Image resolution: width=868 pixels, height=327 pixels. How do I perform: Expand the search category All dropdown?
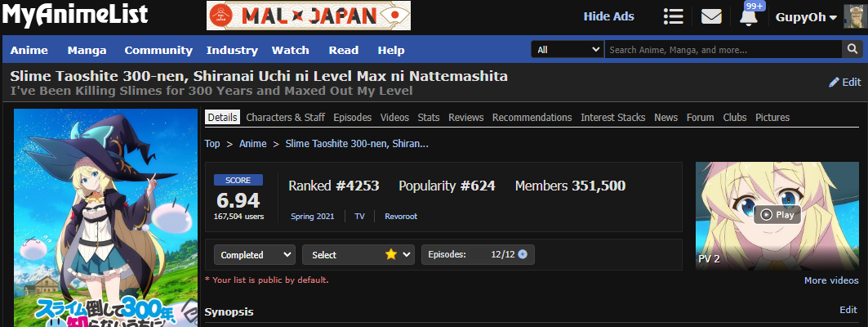point(568,50)
